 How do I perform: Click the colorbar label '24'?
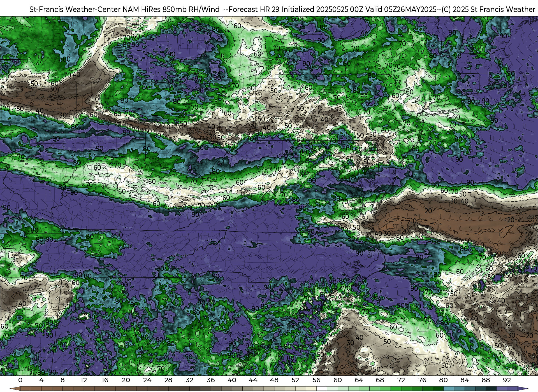[147, 380]
